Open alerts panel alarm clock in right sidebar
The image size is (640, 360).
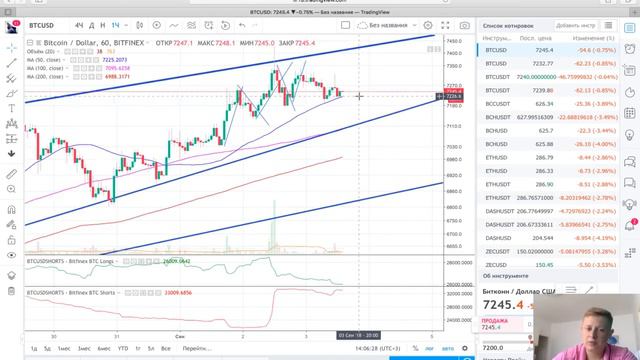coord(630,49)
